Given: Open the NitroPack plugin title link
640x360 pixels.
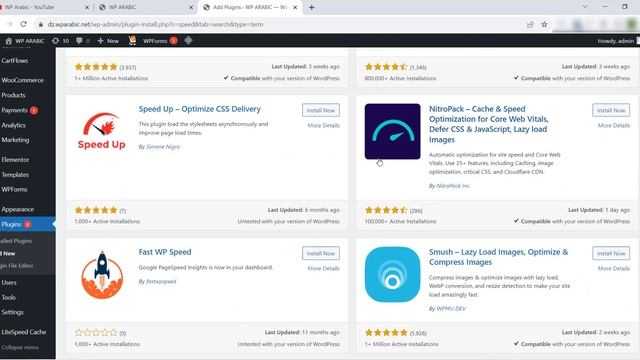Looking at the screenshot, I should pyautogui.click(x=489, y=124).
